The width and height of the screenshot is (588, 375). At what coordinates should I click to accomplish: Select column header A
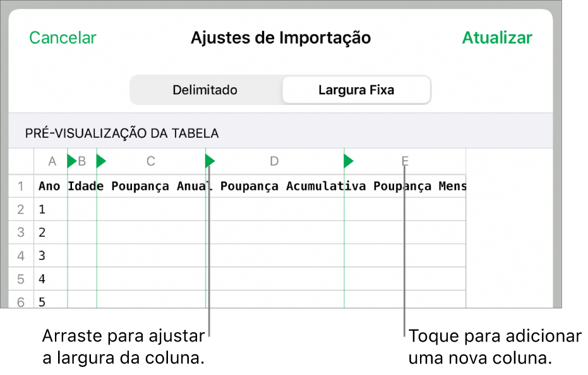(52, 161)
